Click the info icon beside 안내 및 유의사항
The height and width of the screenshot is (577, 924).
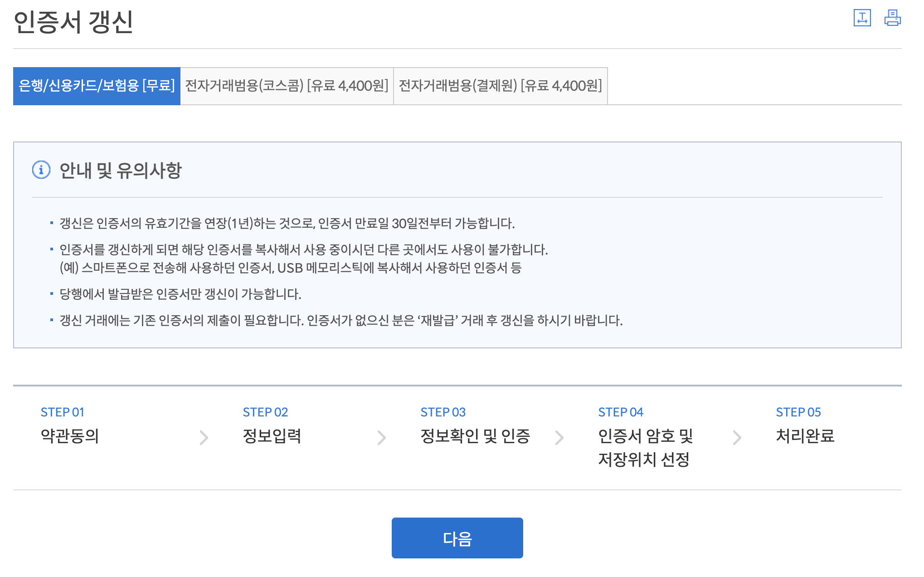tap(41, 170)
